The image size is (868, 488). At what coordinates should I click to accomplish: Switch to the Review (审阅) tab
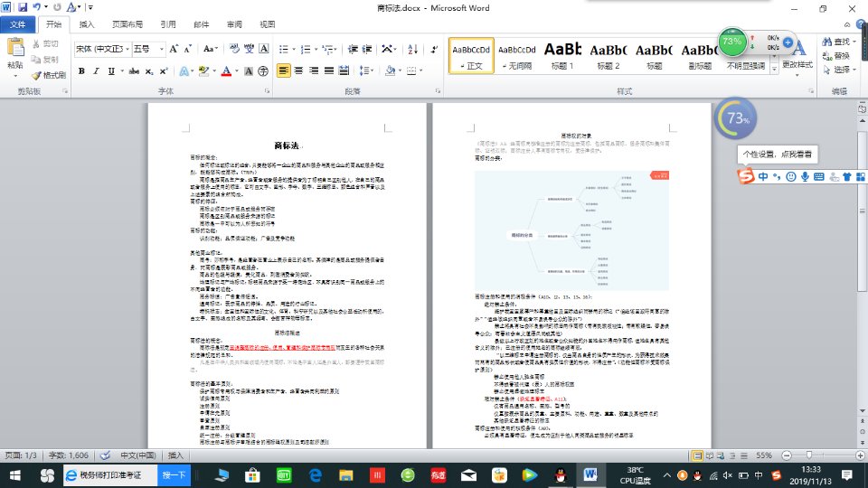[x=234, y=24]
